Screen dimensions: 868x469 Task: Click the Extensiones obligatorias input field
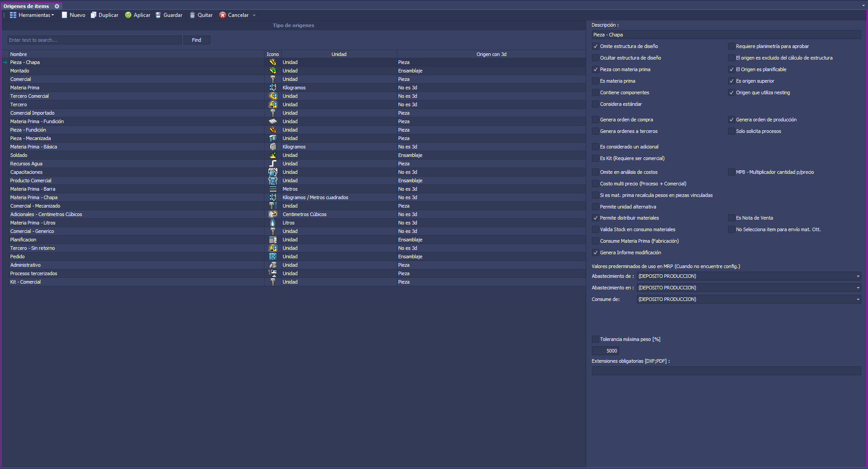[x=726, y=371]
